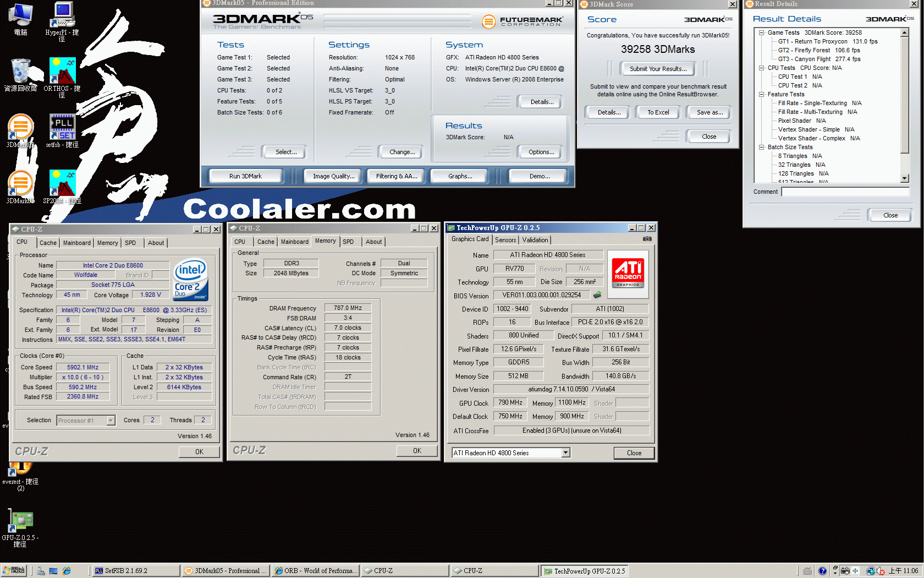924x578 pixels.
Task: Collapse the CPU Tests tree node
Action: (x=762, y=68)
